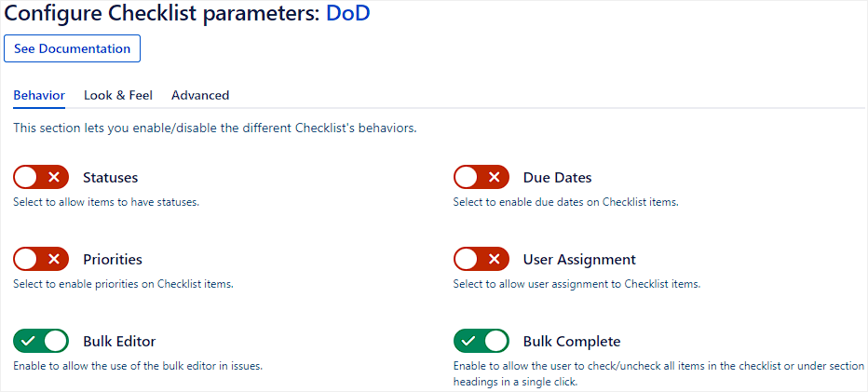The height and width of the screenshot is (392, 868).
Task: Enable the Statuses toggle
Action: pyautogui.click(x=41, y=177)
